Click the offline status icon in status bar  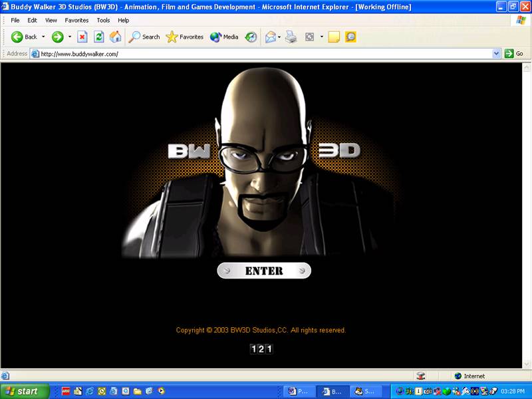pyautogui.click(x=421, y=376)
